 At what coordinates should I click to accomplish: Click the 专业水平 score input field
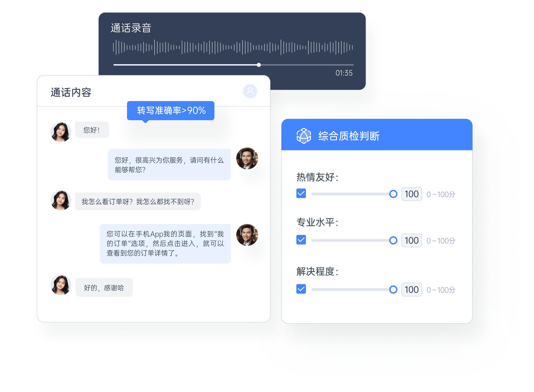click(411, 241)
